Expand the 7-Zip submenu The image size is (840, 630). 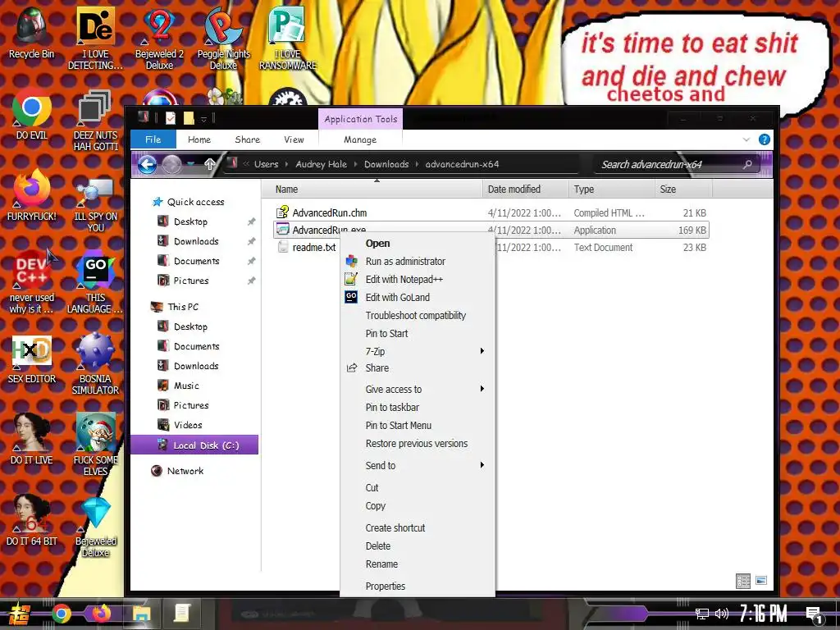418,351
